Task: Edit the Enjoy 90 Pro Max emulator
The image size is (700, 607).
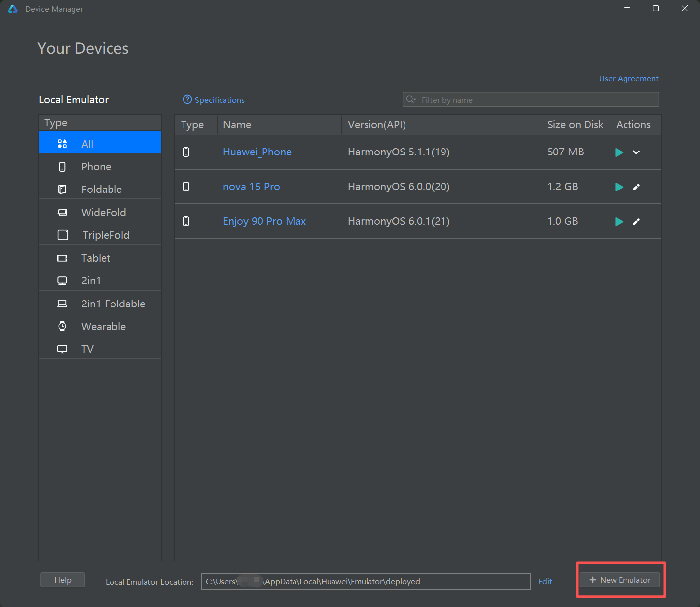Action: [x=636, y=222]
